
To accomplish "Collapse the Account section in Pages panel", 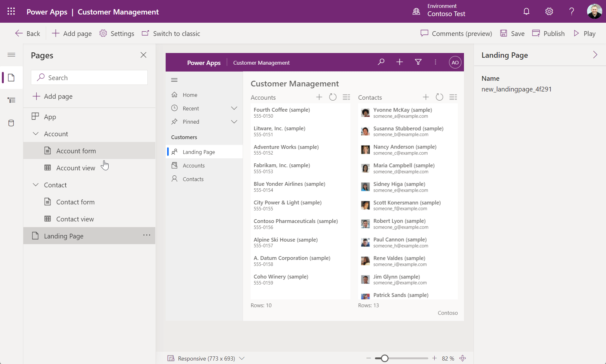I will click(36, 134).
